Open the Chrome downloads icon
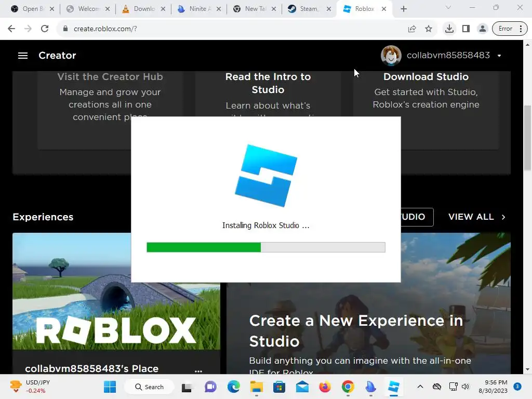Image resolution: width=532 pixels, height=399 pixels. coord(449,29)
